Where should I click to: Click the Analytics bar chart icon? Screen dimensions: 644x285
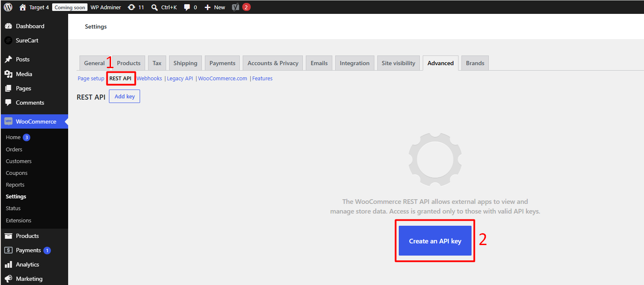(8, 264)
